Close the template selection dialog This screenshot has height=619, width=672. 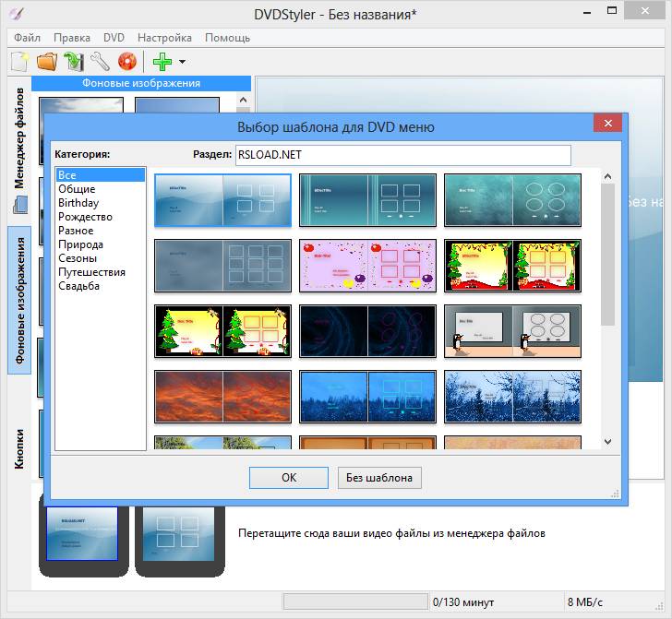point(607,124)
